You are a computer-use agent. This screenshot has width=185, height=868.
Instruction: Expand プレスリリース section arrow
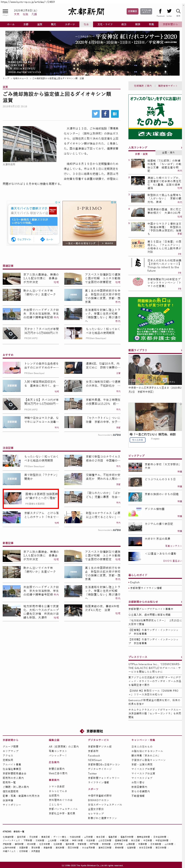pos(181,657)
